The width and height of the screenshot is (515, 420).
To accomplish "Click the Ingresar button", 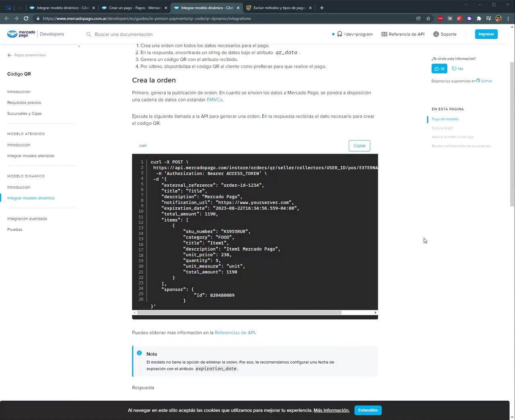I will (x=486, y=34).
